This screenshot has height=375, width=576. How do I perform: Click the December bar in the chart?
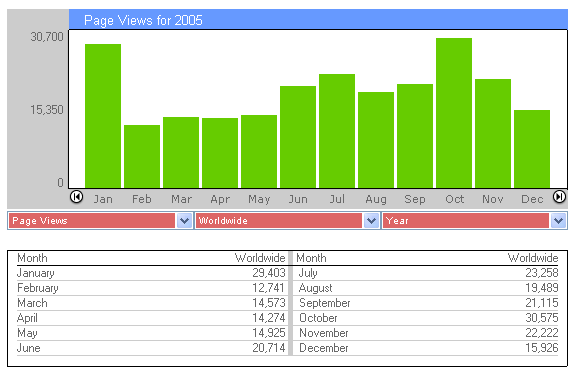pyautogui.click(x=532, y=149)
